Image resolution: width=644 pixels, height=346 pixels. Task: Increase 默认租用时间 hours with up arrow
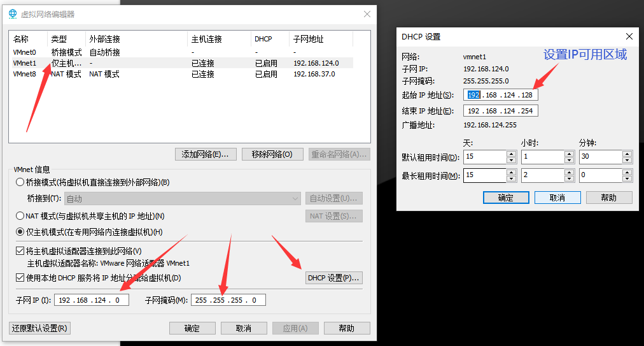click(x=570, y=154)
